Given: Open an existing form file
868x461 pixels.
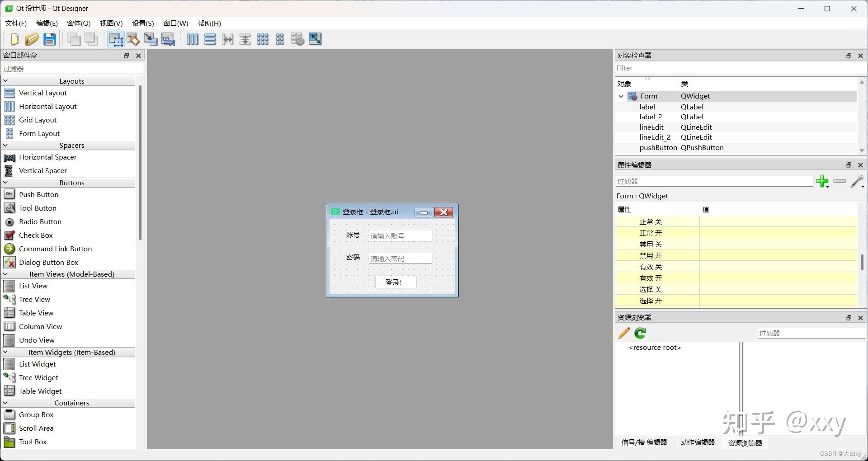Looking at the screenshot, I should point(32,39).
